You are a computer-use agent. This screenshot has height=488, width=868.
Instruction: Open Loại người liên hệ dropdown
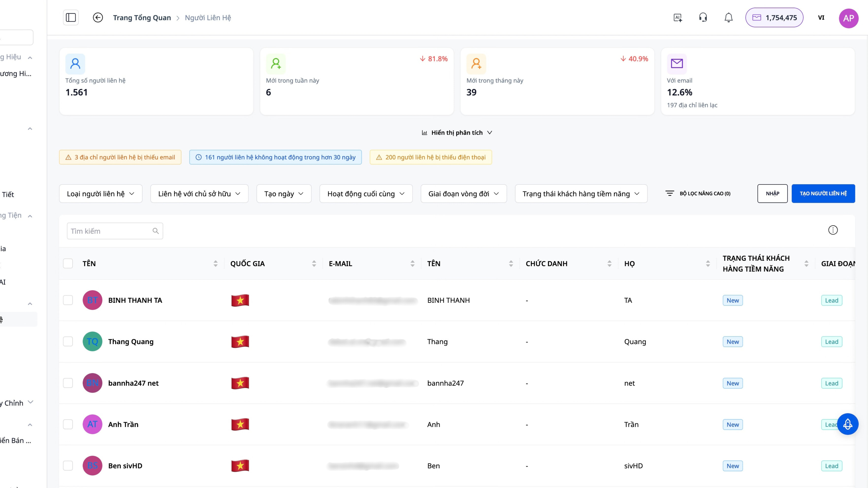click(100, 194)
